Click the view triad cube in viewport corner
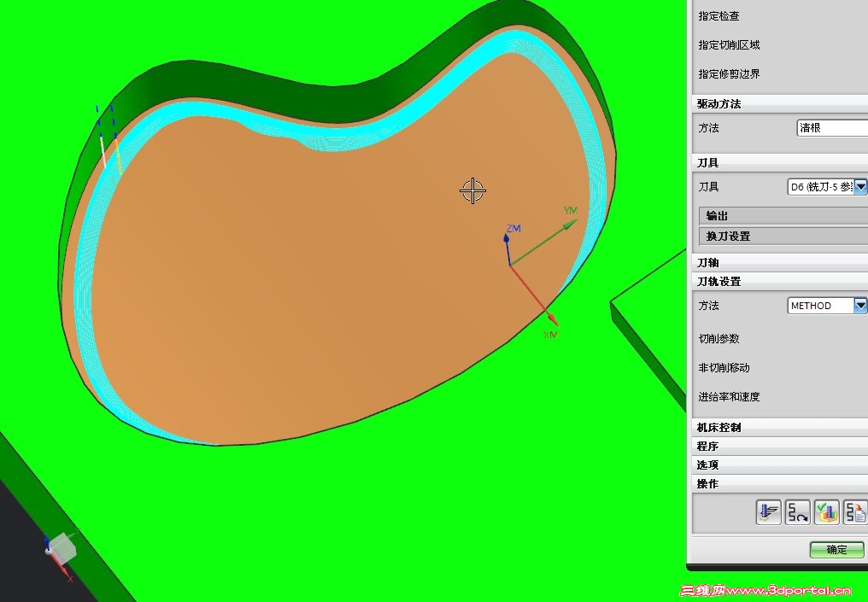Screen dimensions: 868x602 [x=62, y=546]
